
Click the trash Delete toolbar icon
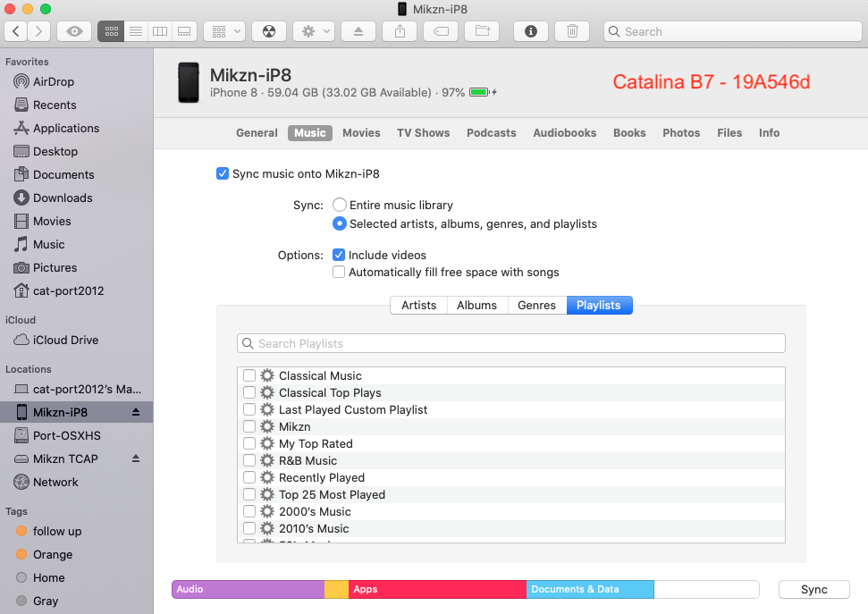click(x=572, y=31)
